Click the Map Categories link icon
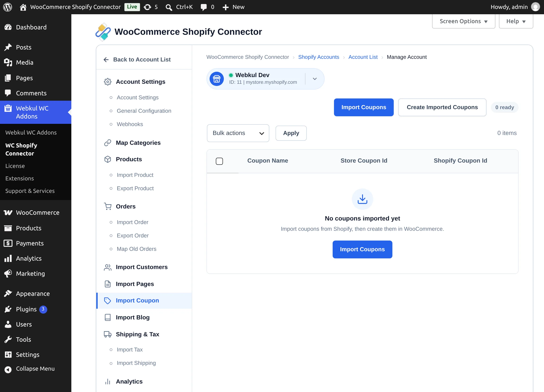 tap(108, 143)
